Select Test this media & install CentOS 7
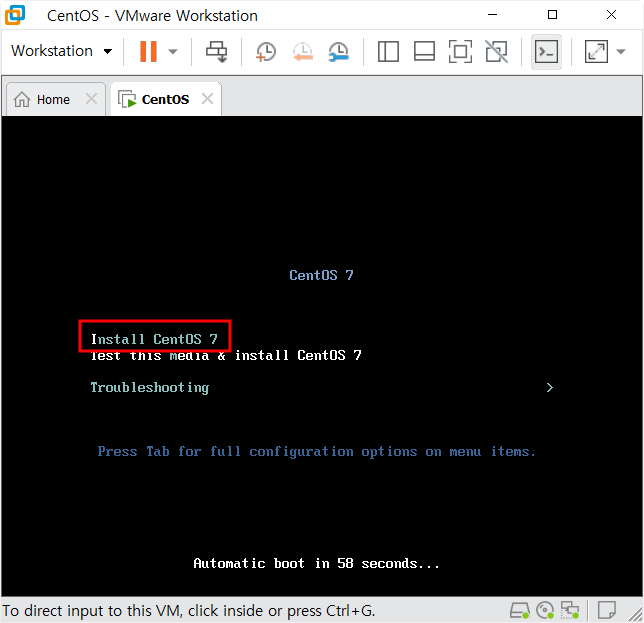 pos(226,355)
